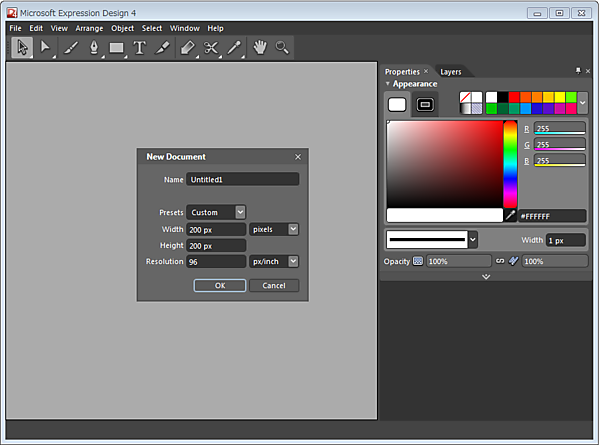This screenshot has height=445, width=600.
Task: Select the Scissors tool
Action: coord(211,47)
